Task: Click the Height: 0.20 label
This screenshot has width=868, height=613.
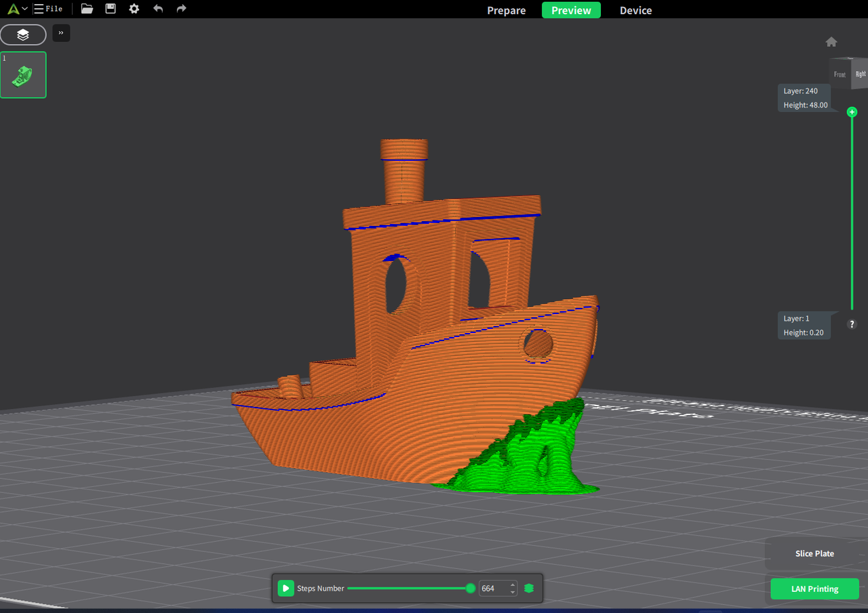Action: (804, 333)
